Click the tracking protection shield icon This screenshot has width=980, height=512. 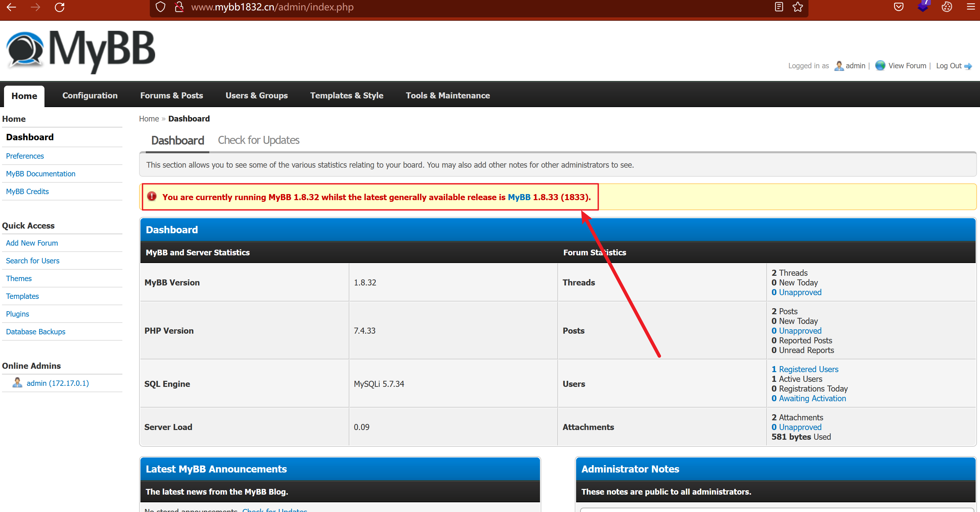pos(160,7)
